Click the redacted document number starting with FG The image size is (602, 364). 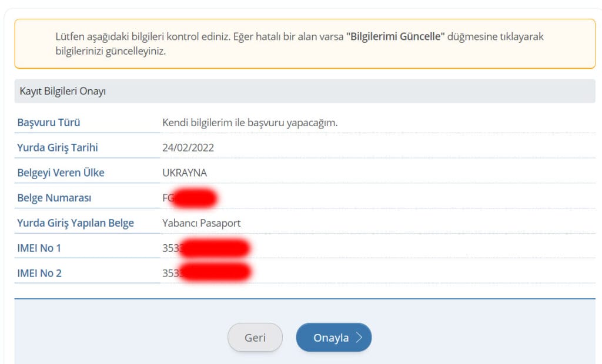click(x=189, y=198)
